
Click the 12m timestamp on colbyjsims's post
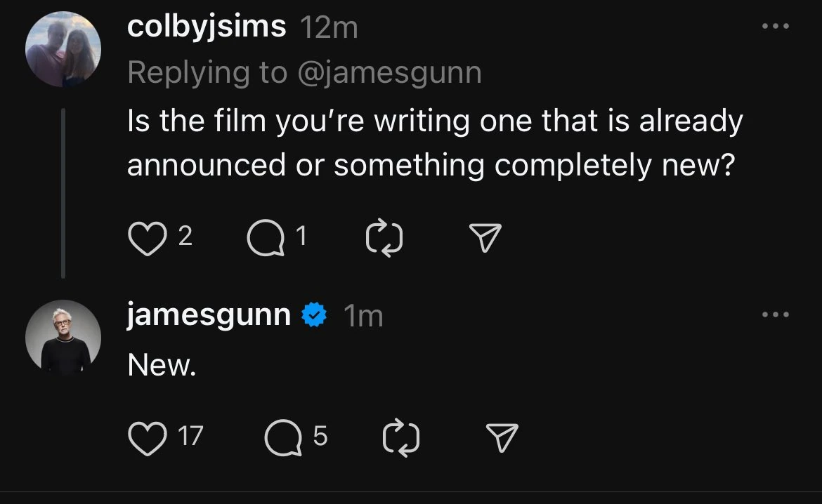click(328, 25)
